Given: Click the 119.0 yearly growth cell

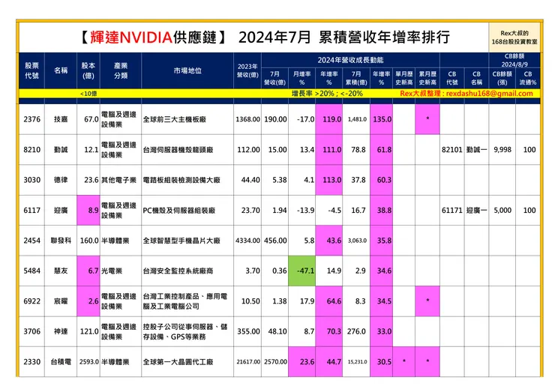Looking at the screenshot, I should pos(329,119).
